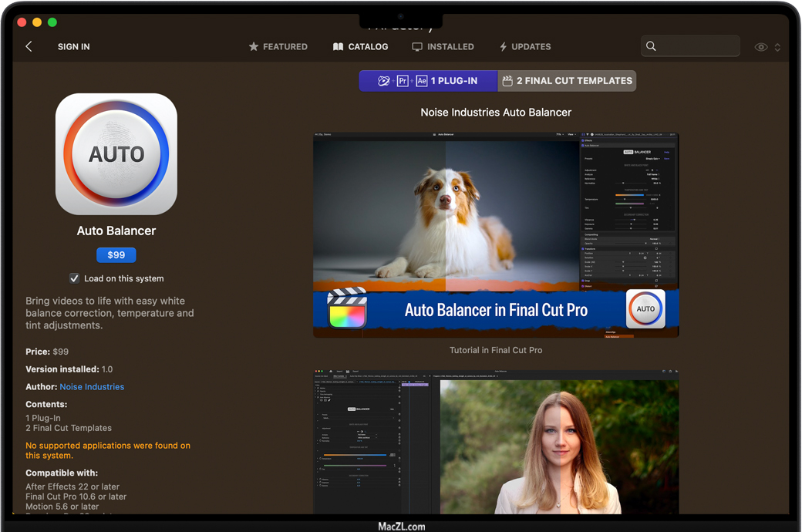This screenshot has width=802, height=532.
Task: Click the search magnifier icon
Action: click(652, 46)
